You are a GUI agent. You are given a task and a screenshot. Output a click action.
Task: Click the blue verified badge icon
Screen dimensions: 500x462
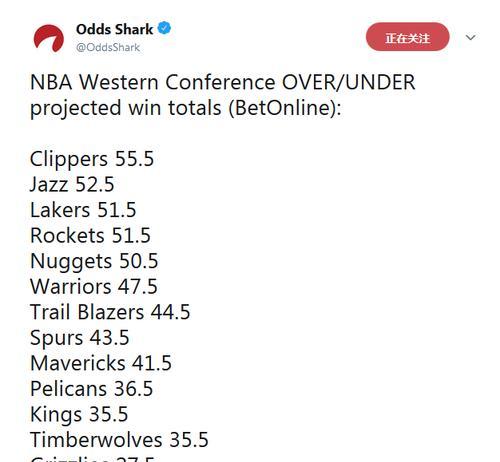click(x=164, y=28)
